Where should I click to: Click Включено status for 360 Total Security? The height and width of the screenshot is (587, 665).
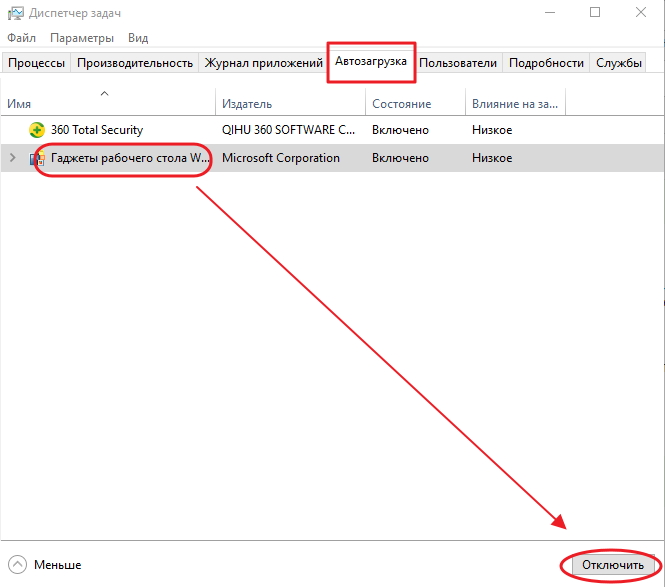tap(400, 130)
